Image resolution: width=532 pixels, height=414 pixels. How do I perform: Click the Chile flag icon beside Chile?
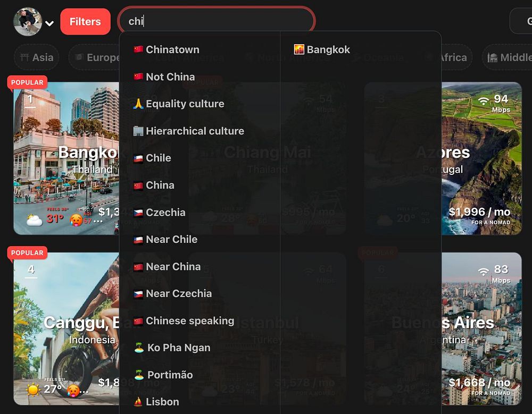coord(138,158)
